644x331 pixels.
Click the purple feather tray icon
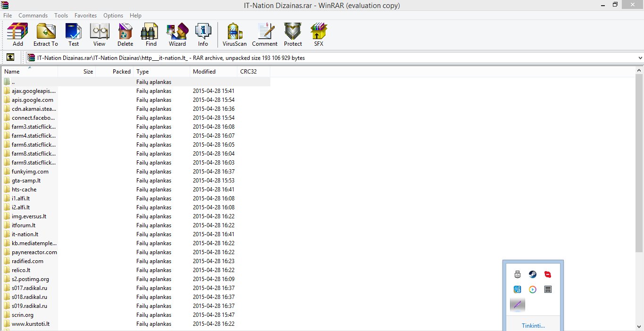click(518, 305)
